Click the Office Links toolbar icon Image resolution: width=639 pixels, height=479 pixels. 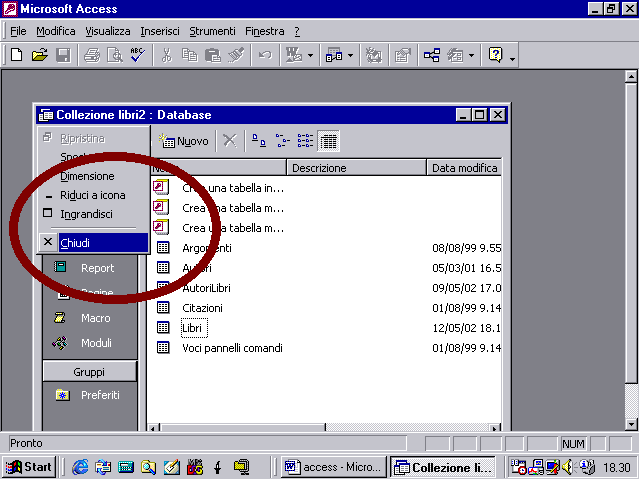(x=294, y=55)
